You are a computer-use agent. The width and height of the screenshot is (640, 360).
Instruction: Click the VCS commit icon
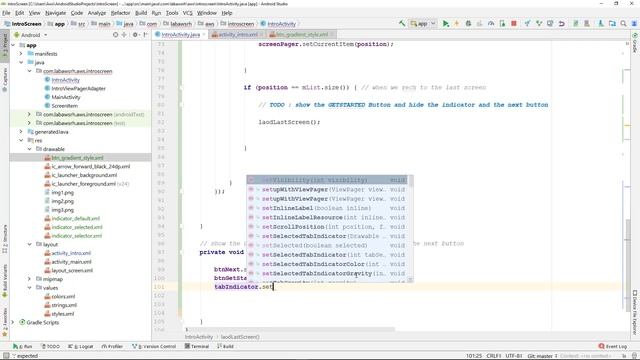click(539, 24)
